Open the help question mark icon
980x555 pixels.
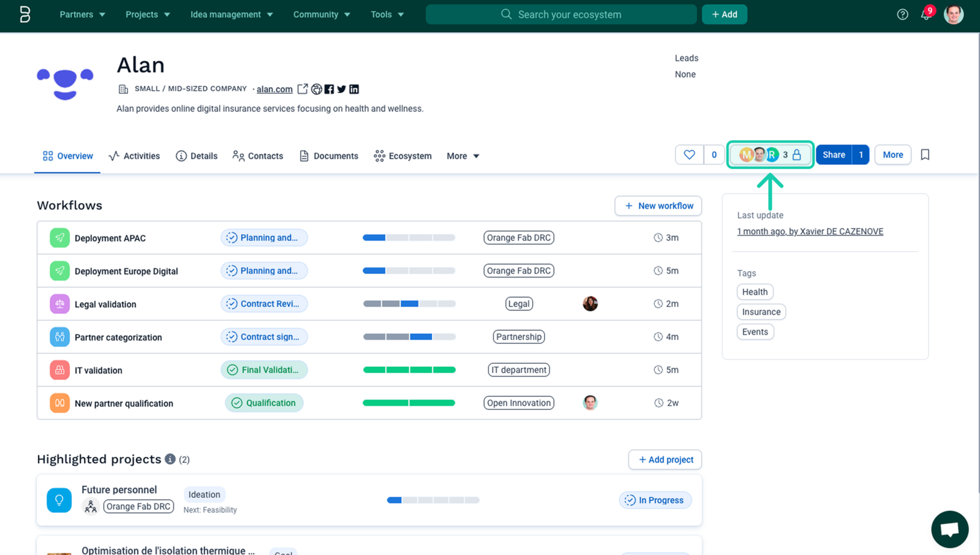pyautogui.click(x=902, y=14)
